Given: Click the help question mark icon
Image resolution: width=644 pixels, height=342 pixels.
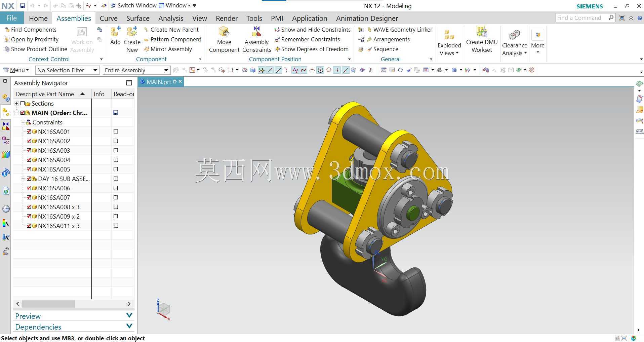Looking at the screenshot, I should 639,18.
